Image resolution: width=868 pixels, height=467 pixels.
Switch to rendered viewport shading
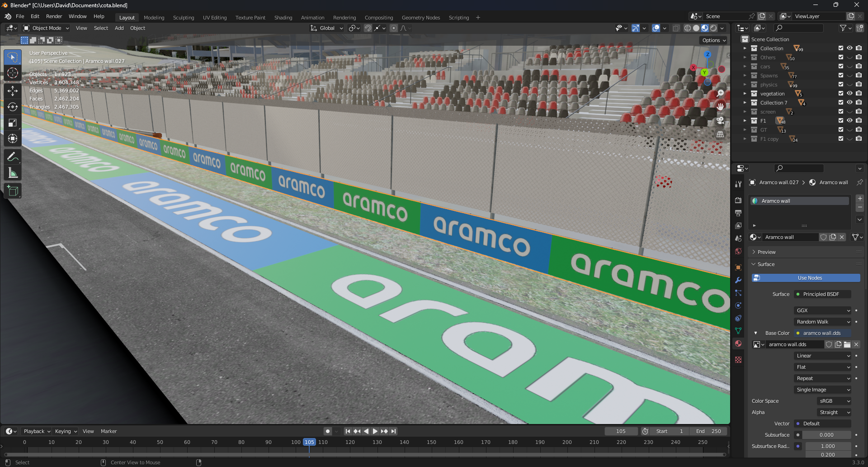coord(713,28)
